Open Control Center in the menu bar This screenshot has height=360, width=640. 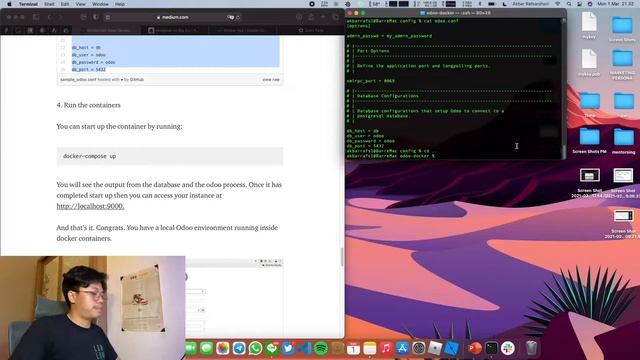(580, 4)
